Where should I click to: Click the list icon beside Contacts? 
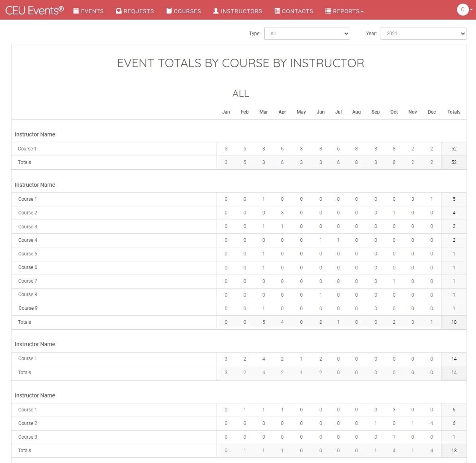[277, 11]
